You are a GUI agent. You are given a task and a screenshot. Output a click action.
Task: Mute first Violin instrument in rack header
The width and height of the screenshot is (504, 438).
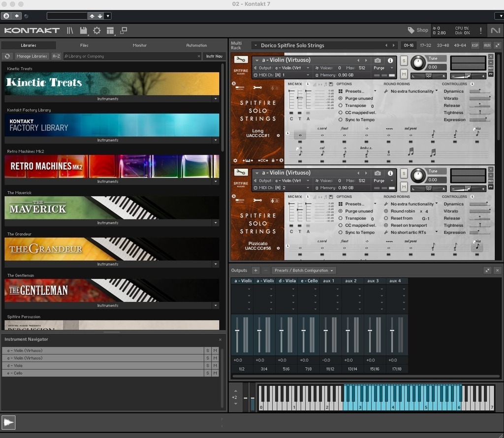pos(404,74)
